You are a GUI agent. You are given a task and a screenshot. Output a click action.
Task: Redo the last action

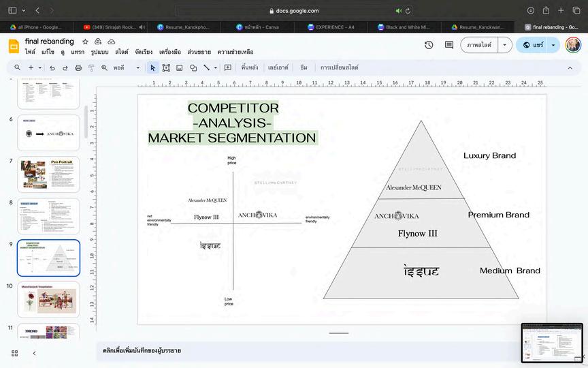(65, 68)
